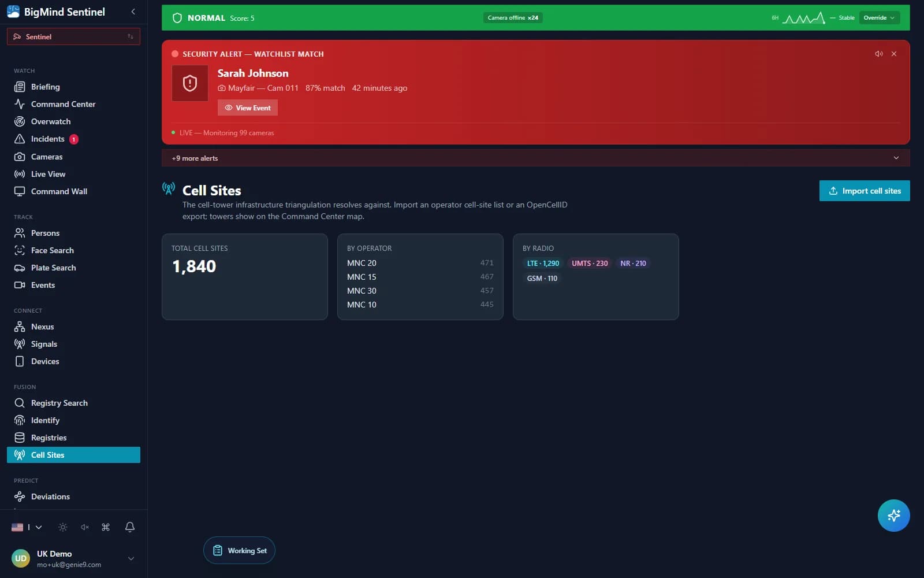This screenshot has height=578, width=924.
Task: Click the 6H trend sparkline graph
Action: (803, 18)
